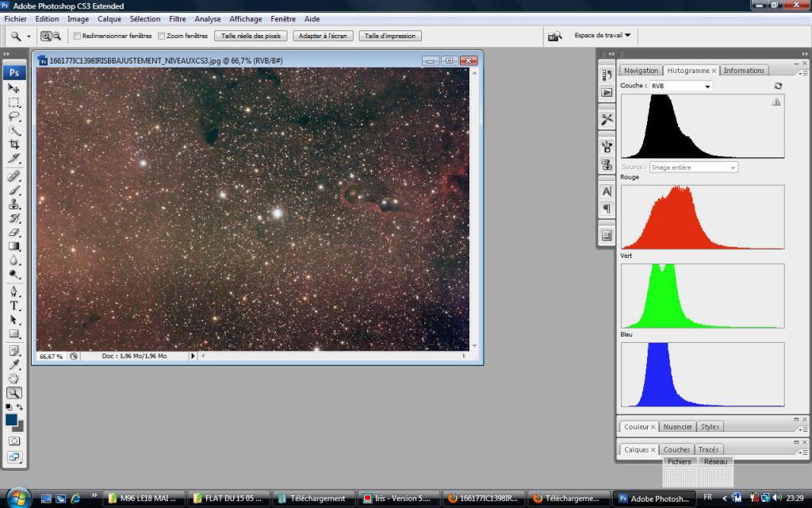Select the Eraser tool
The height and width of the screenshot is (508, 812).
14,233
